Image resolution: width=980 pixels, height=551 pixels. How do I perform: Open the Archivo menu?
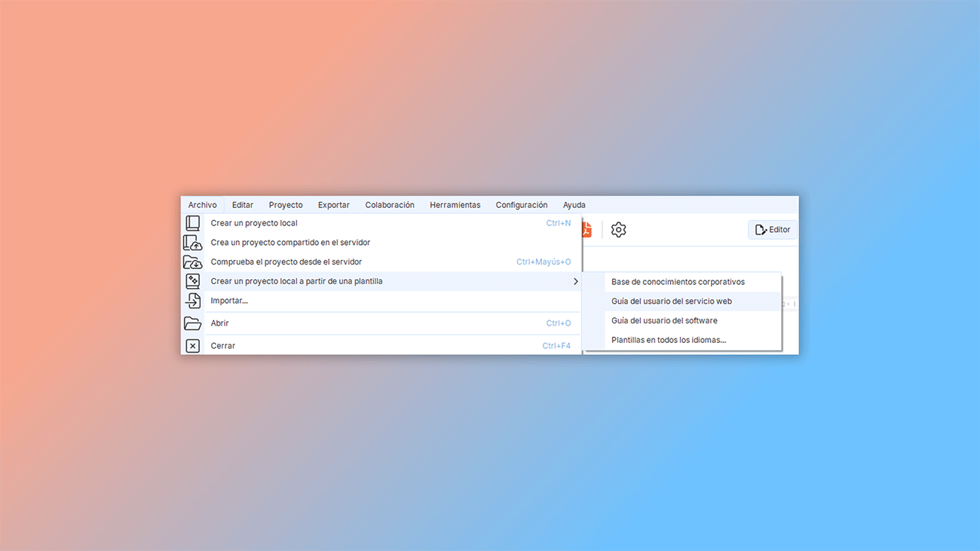pos(202,204)
